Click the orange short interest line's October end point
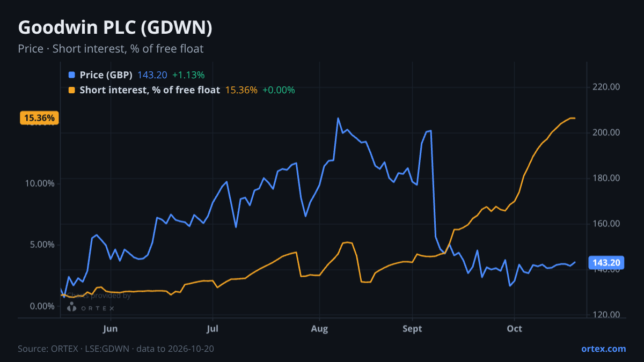 tap(574, 118)
